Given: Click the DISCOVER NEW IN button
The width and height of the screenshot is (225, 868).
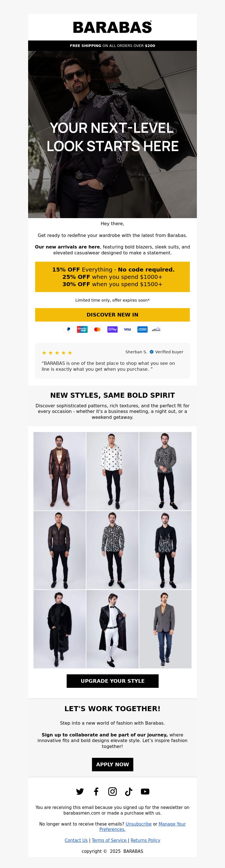Looking at the screenshot, I should (x=112, y=315).
